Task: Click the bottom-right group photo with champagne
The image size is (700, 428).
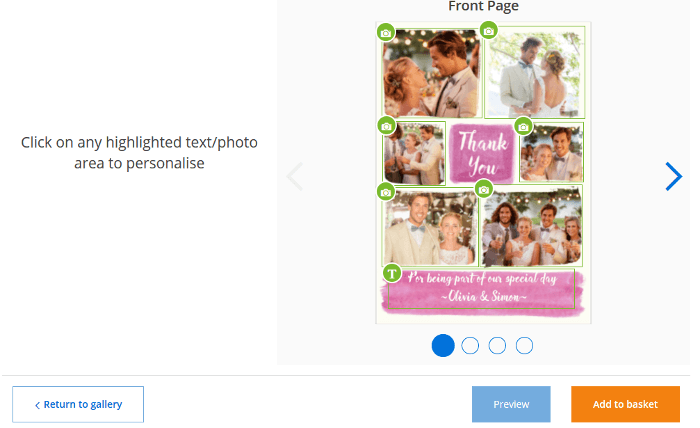Action: point(531,227)
